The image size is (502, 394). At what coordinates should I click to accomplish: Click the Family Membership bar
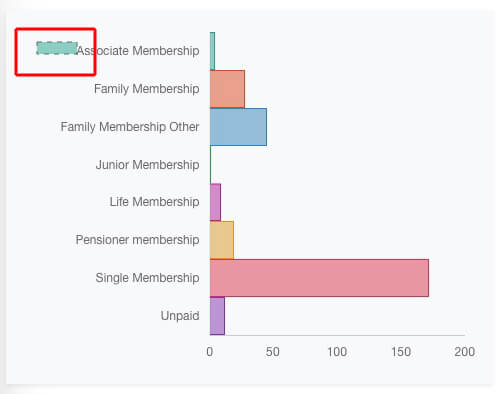coord(227,89)
